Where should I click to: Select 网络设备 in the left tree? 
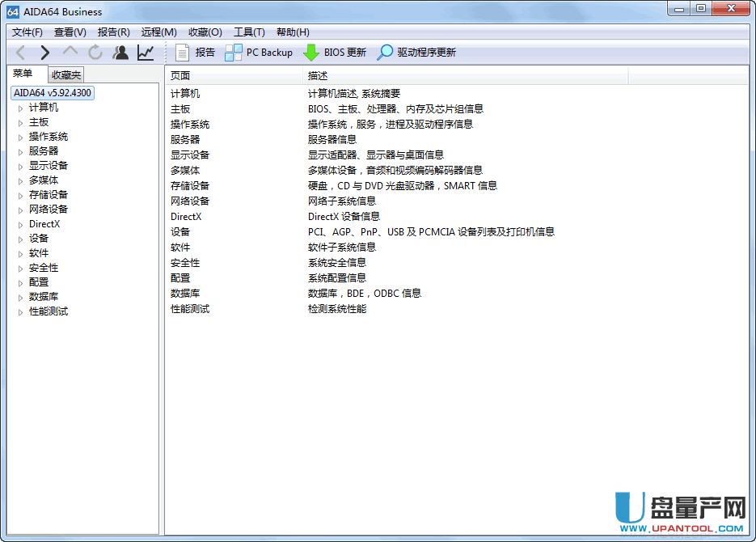coord(49,210)
